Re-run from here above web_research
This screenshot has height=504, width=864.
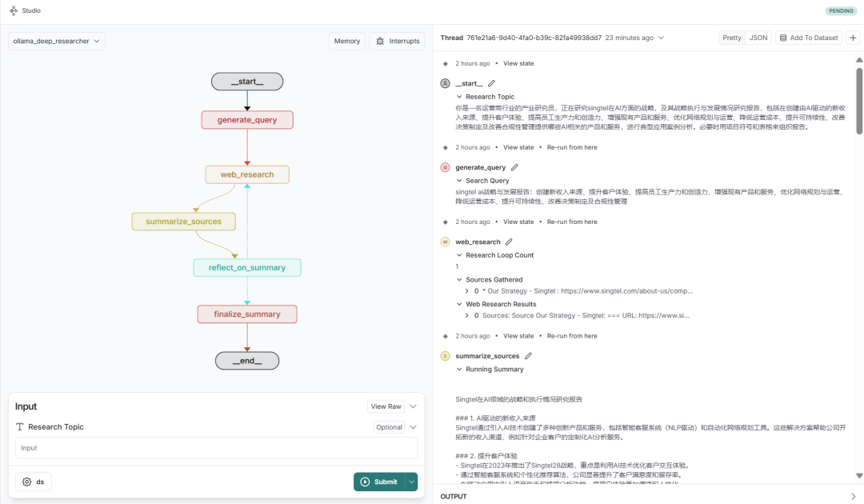(572, 222)
